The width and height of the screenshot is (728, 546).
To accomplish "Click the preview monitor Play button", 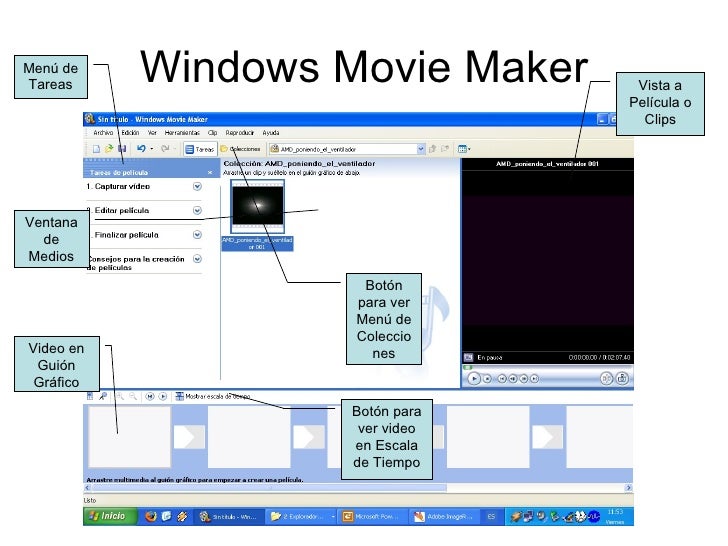I will point(474,379).
